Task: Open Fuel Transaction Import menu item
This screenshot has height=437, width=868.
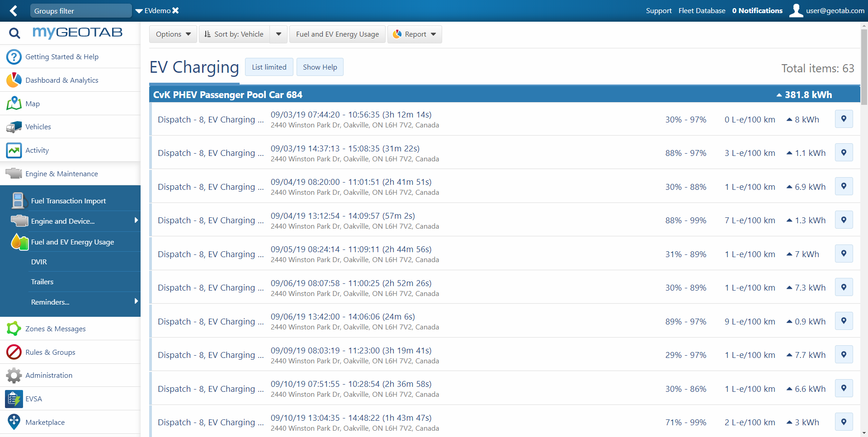Action: (x=68, y=201)
